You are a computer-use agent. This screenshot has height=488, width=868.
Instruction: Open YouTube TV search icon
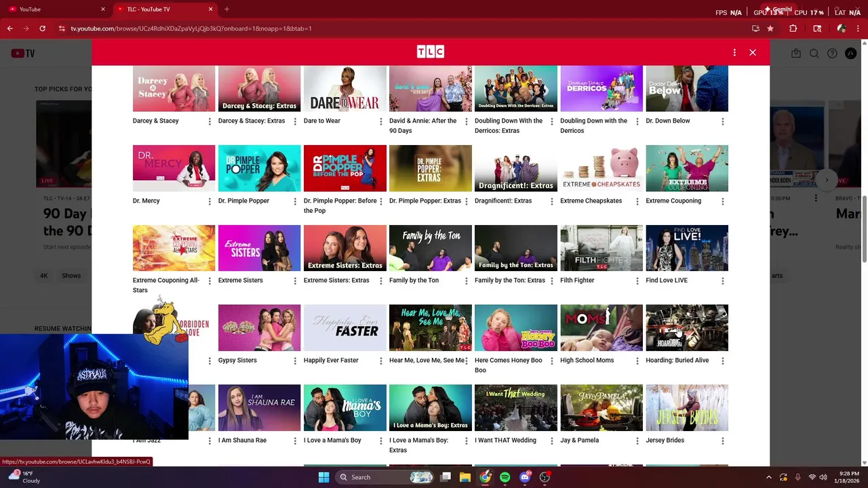[x=814, y=54]
